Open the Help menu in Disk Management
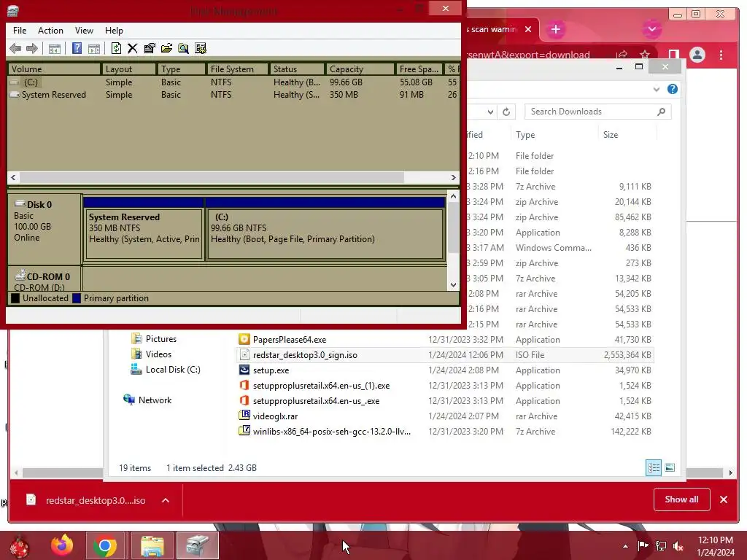The height and width of the screenshot is (560, 747). pos(114,31)
